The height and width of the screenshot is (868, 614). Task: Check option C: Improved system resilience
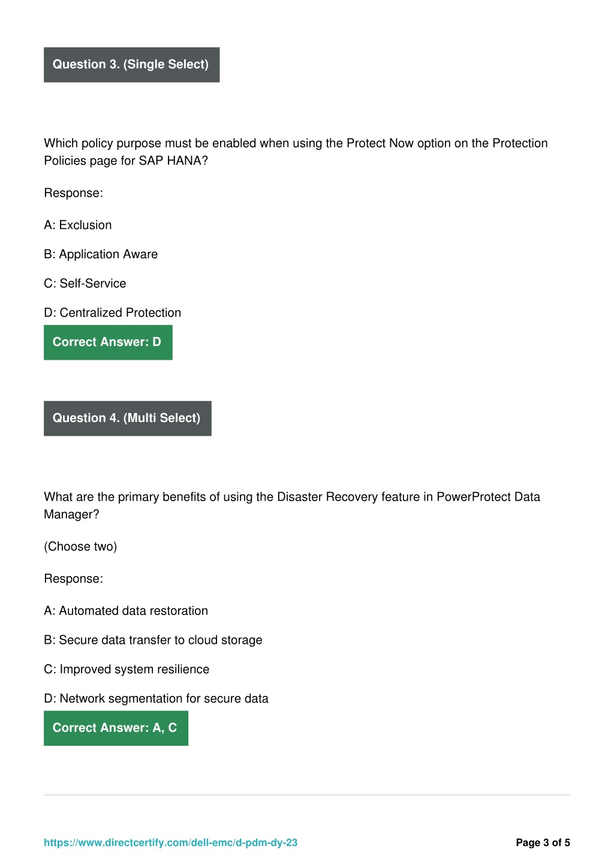pyautogui.click(x=127, y=669)
